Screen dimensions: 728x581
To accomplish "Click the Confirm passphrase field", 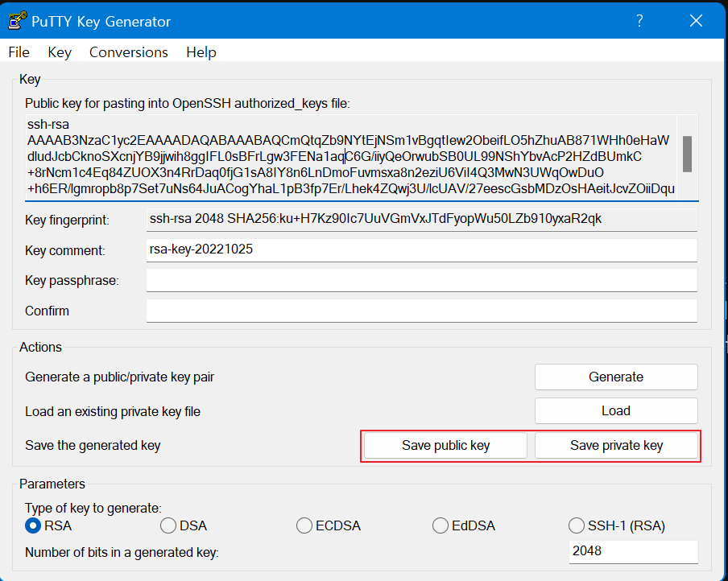I will 421,311.
